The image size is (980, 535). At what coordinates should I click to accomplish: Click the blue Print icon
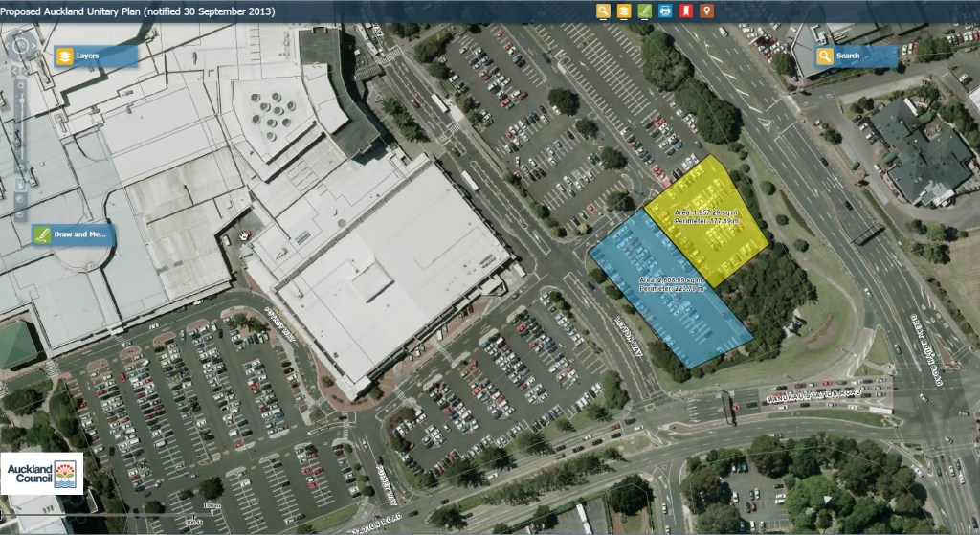[665, 11]
